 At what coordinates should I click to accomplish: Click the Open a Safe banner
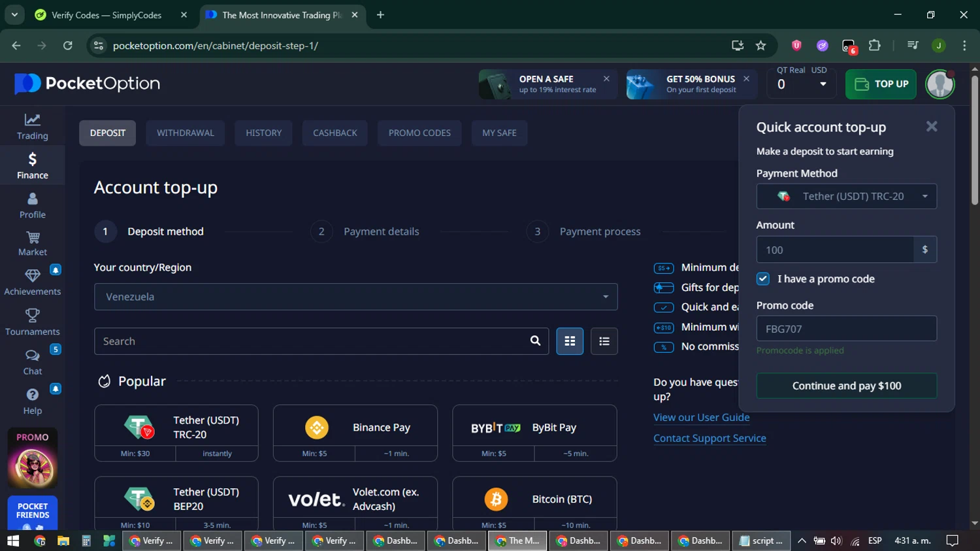547,84
